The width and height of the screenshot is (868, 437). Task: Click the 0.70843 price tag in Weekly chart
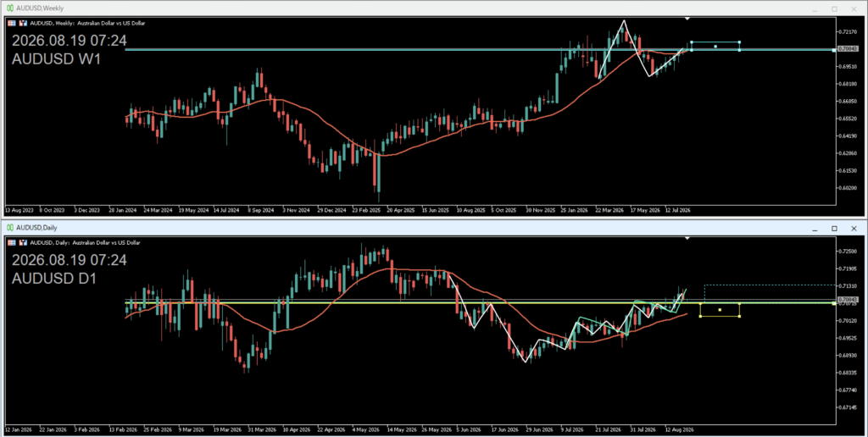point(848,48)
